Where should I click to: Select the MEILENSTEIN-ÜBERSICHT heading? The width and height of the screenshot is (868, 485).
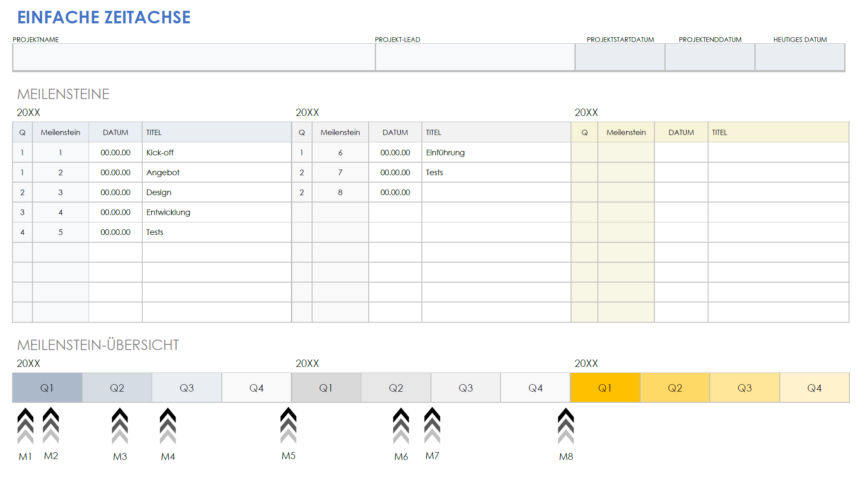coord(98,345)
